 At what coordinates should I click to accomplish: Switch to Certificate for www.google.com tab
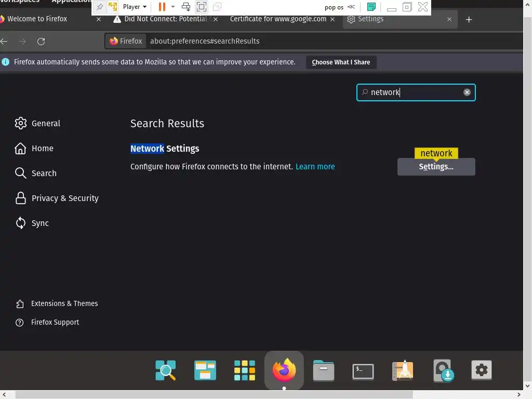[278, 19]
